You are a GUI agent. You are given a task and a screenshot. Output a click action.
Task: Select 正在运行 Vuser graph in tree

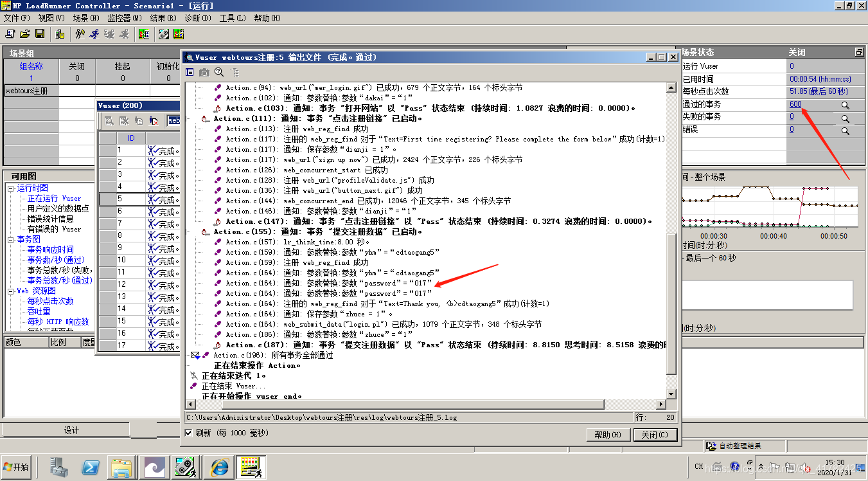[54, 199]
